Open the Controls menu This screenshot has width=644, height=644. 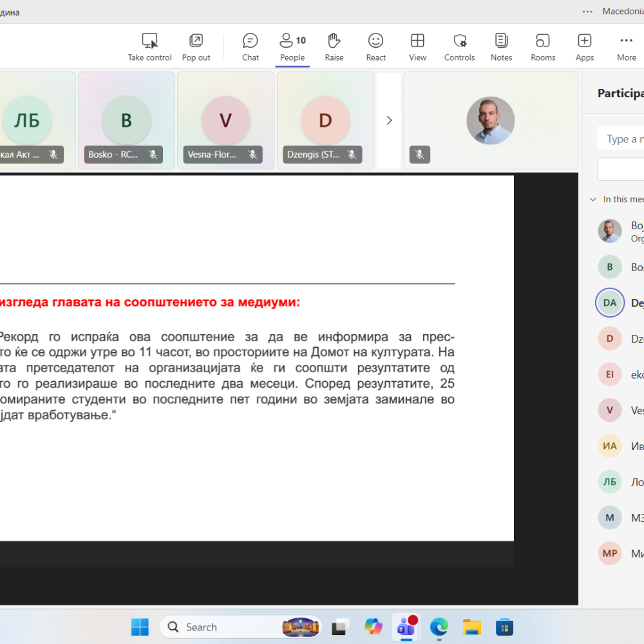tap(459, 47)
